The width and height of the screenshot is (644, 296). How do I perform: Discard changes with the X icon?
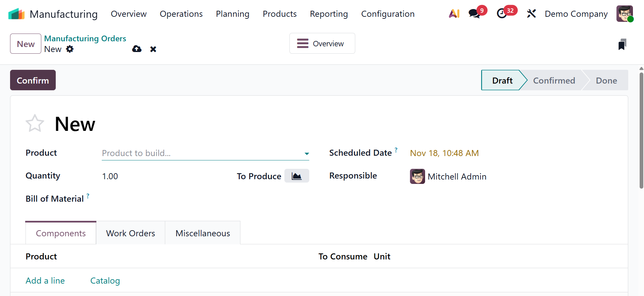pyautogui.click(x=153, y=49)
